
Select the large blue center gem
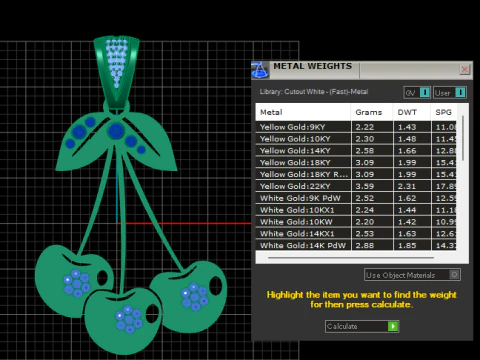tap(116, 131)
